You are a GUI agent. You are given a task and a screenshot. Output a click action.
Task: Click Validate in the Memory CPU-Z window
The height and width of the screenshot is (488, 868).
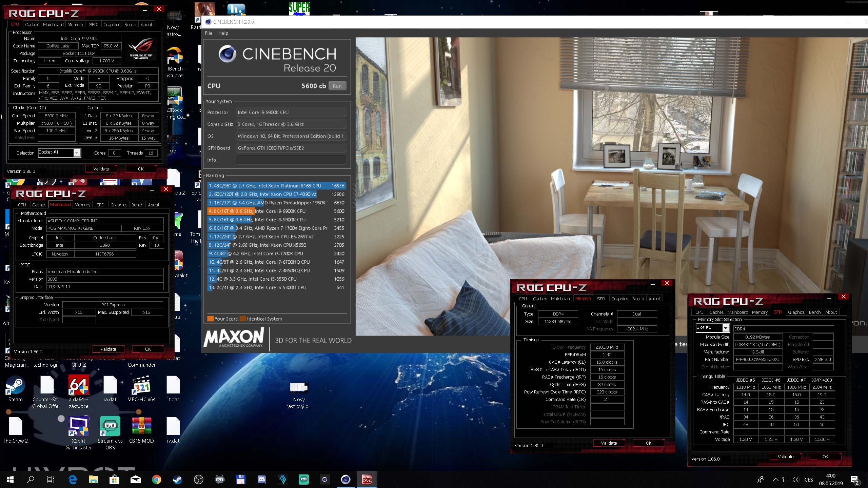tap(609, 443)
